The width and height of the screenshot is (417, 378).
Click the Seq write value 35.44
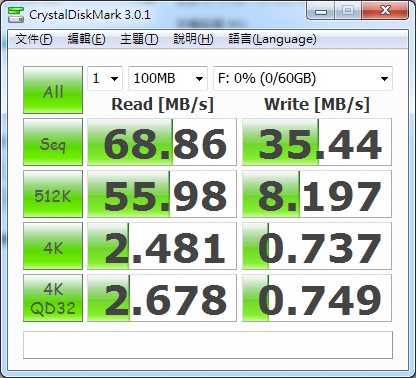(x=317, y=142)
